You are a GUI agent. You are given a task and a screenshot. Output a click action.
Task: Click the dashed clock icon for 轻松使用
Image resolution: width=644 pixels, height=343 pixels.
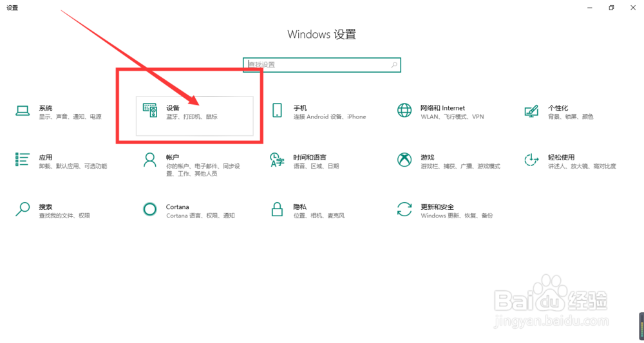coord(531,160)
